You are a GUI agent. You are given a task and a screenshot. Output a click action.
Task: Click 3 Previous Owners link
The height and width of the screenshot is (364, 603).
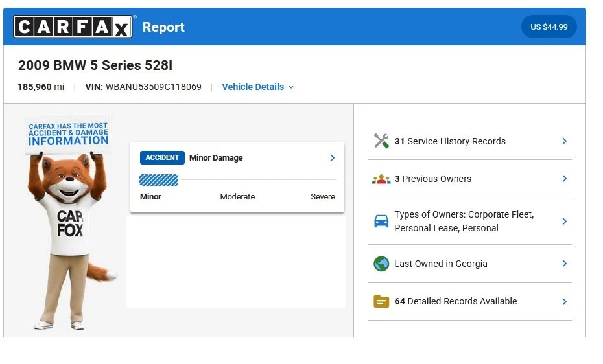(x=432, y=179)
